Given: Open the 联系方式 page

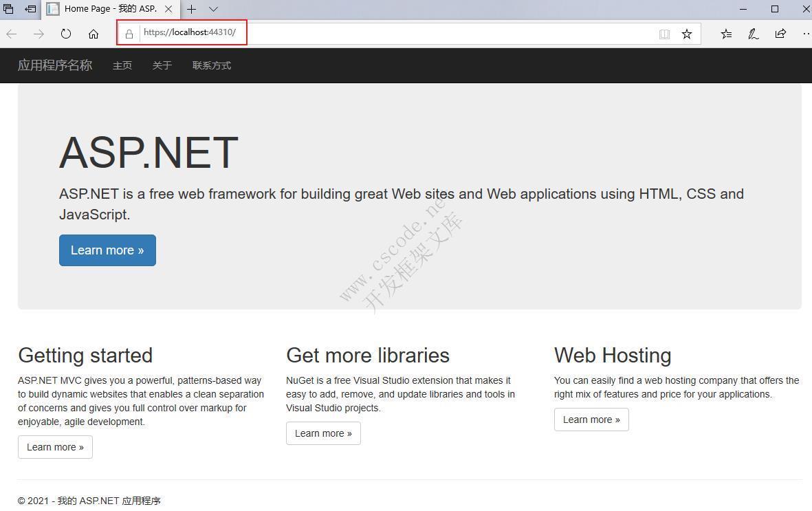Looking at the screenshot, I should point(211,65).
